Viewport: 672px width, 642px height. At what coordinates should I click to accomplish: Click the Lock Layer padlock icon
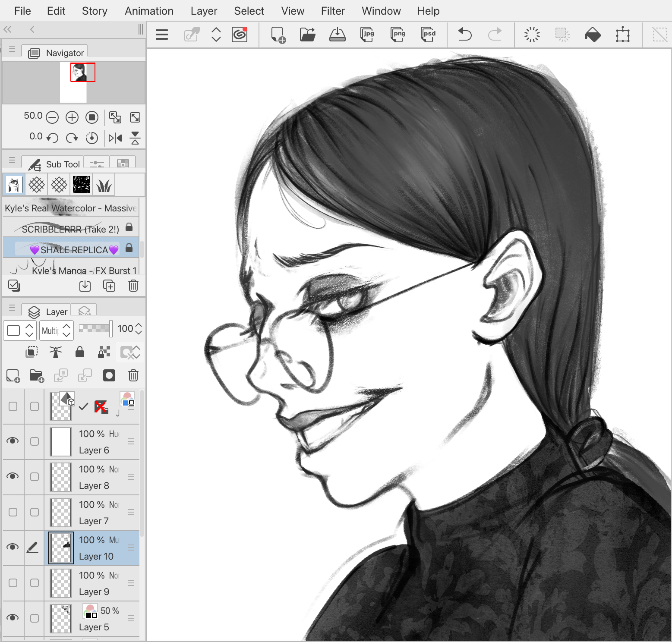(x=80, y=352)
